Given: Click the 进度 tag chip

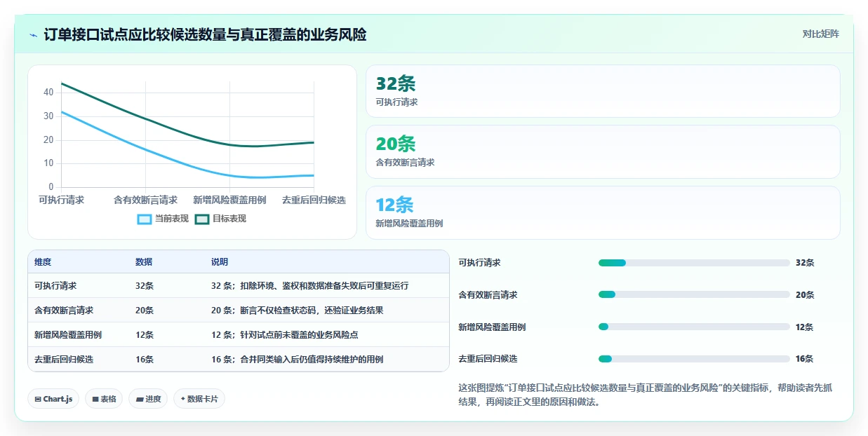Looking at the screenshot, I should (x=148, y=399).
